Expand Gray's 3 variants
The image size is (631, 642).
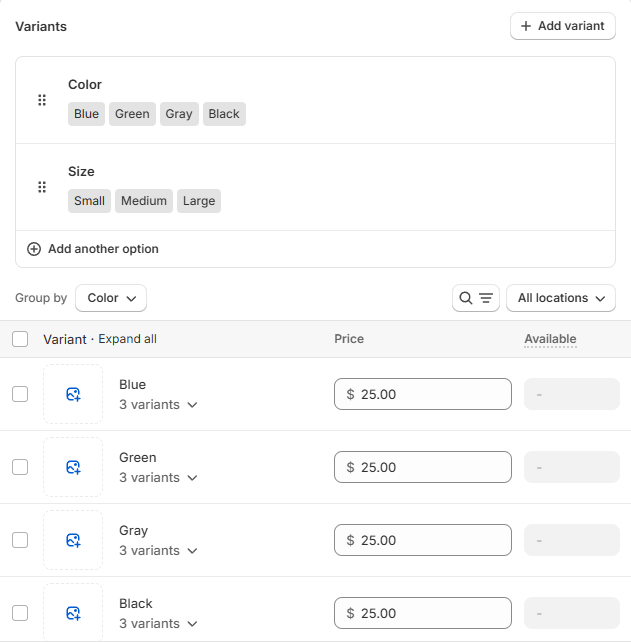[158, 550]
